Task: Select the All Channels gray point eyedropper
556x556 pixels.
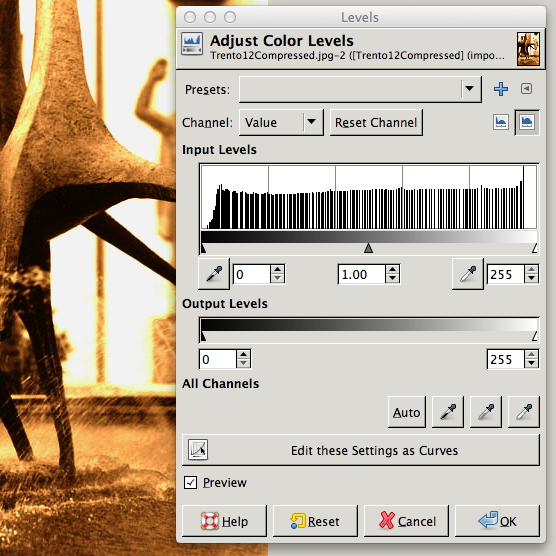Action: (486, 412)
